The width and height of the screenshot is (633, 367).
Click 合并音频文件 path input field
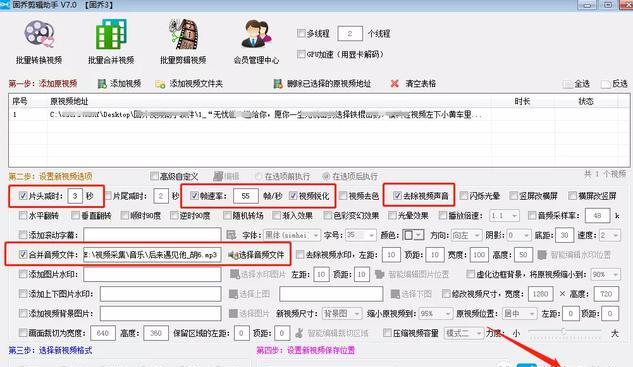pos(152,255)
